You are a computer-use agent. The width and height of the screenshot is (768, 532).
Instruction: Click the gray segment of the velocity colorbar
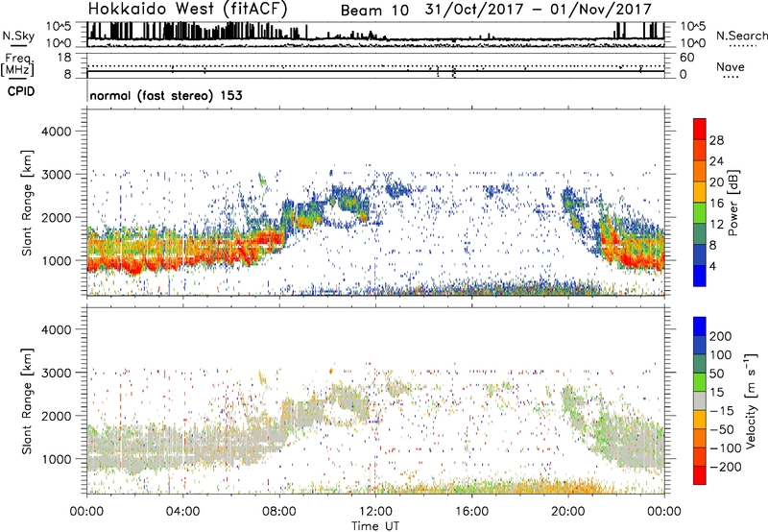[x=700, y=400]
